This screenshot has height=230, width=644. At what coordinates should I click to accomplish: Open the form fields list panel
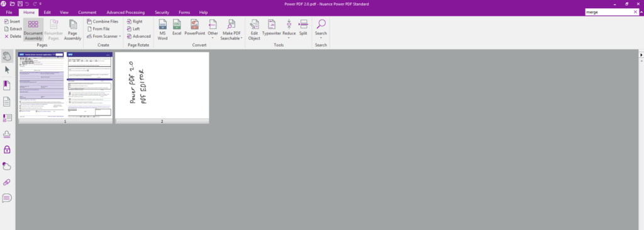click(7, 118)
